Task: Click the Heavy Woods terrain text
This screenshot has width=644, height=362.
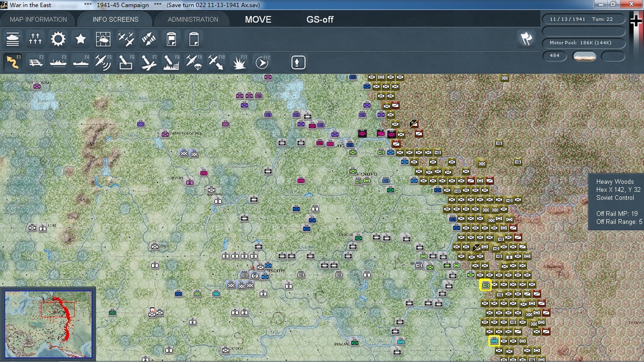Action: pyautogui.click(x=615, y=181)
